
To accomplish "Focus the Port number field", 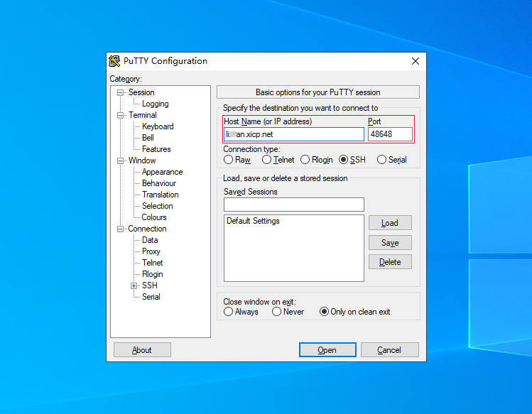I will pos(390,134).
